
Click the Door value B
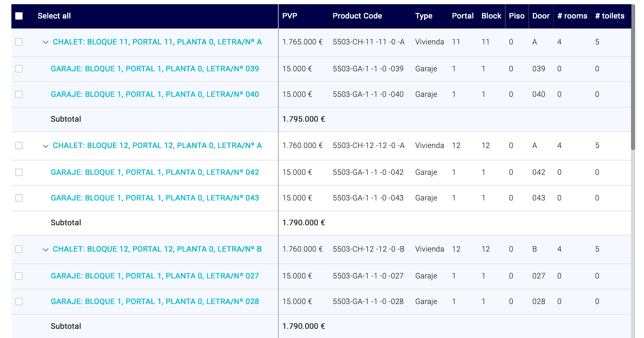tap(534, 249)
